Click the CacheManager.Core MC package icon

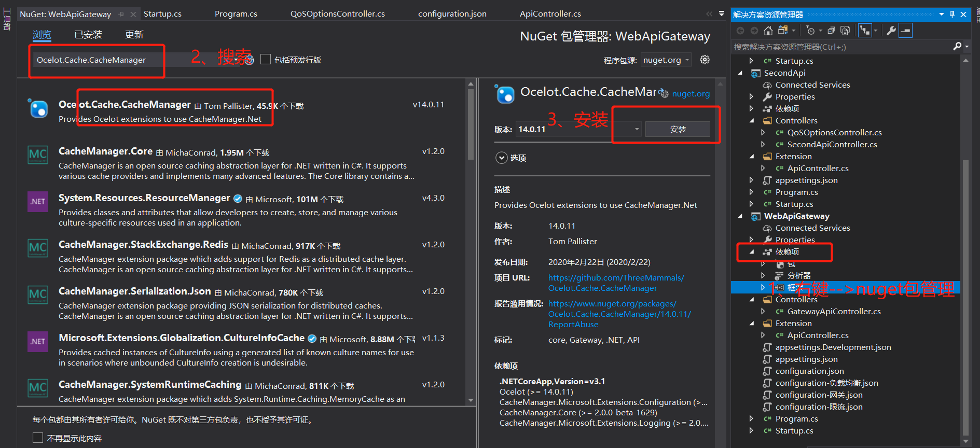(x=38, y=155)
